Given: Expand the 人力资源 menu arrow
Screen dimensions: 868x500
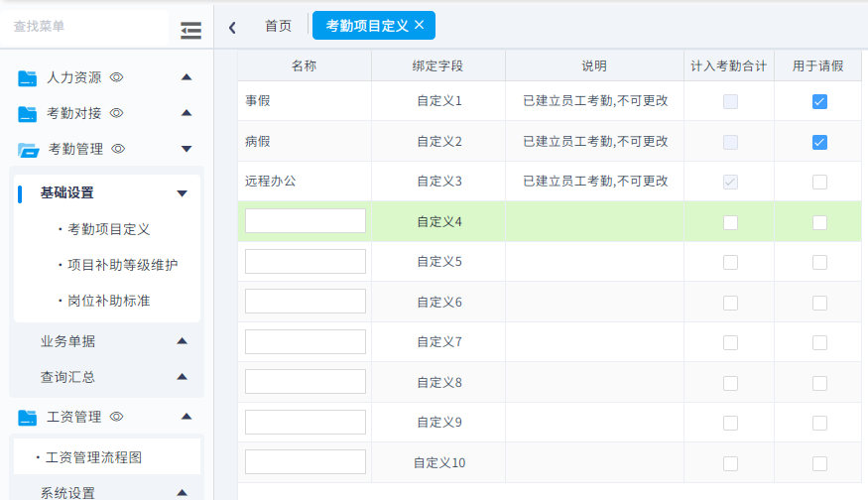Looking at the screenshot, I should [x=186, y=77].
